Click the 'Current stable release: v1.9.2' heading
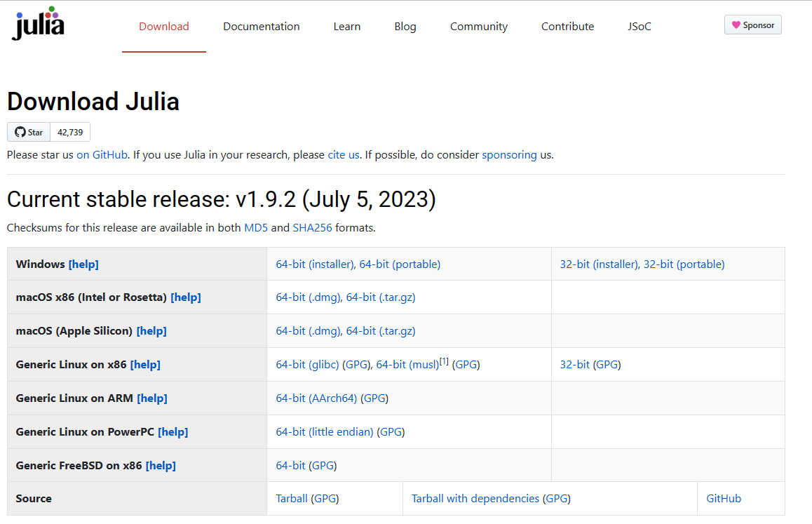The width and height of the screenshot is (812, 524). click(x=221, y=199)
